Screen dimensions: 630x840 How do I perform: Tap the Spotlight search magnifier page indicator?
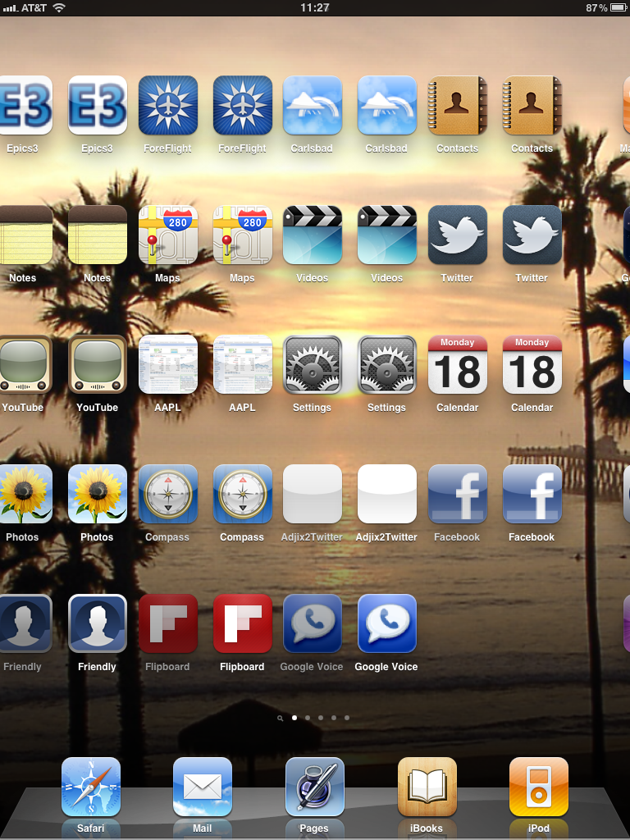(x=281, y=719)
